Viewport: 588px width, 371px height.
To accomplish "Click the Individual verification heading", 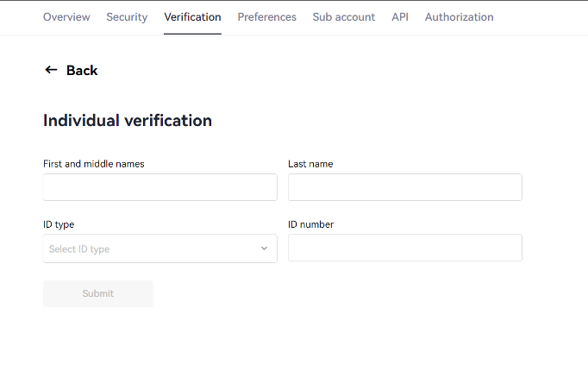I will click(128, 121).
